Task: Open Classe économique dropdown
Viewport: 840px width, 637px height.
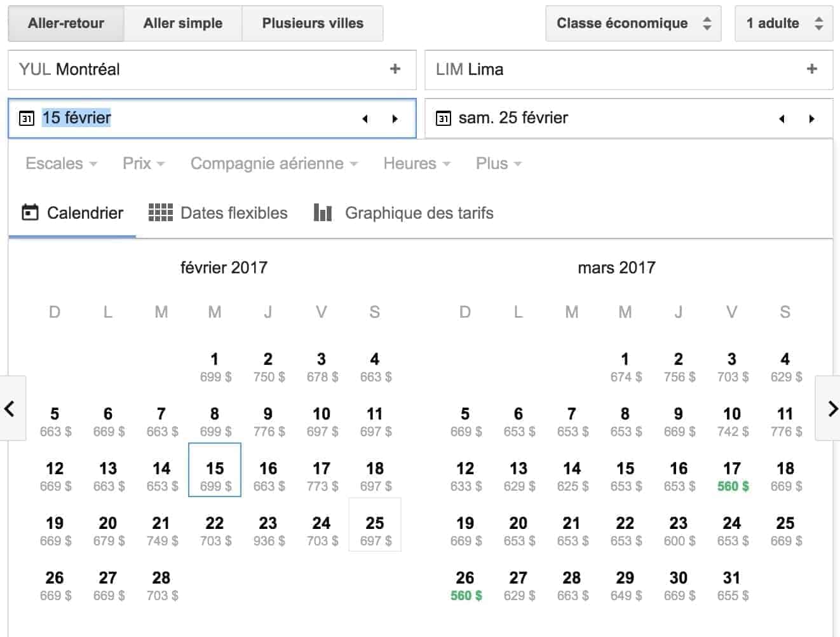Action: tap(633, 24)
